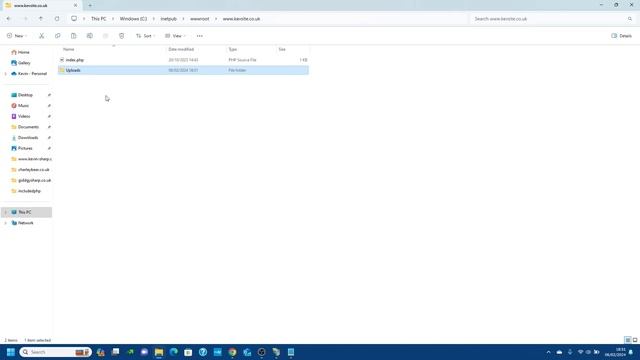Switch to large thumbnails view in status bar
This screenshot has width=640, height=360.
635,340
